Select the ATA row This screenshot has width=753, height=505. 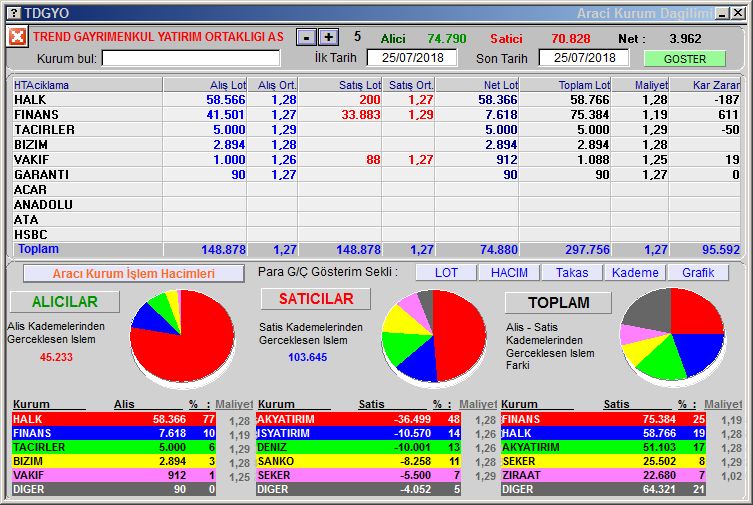(x=376, y=219)
